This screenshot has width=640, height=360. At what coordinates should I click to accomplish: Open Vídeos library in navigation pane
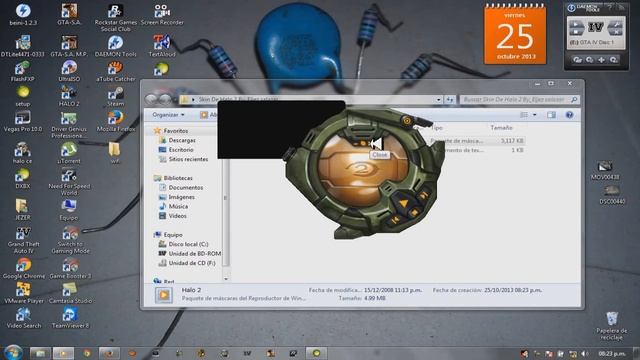[x=177, y=216]
